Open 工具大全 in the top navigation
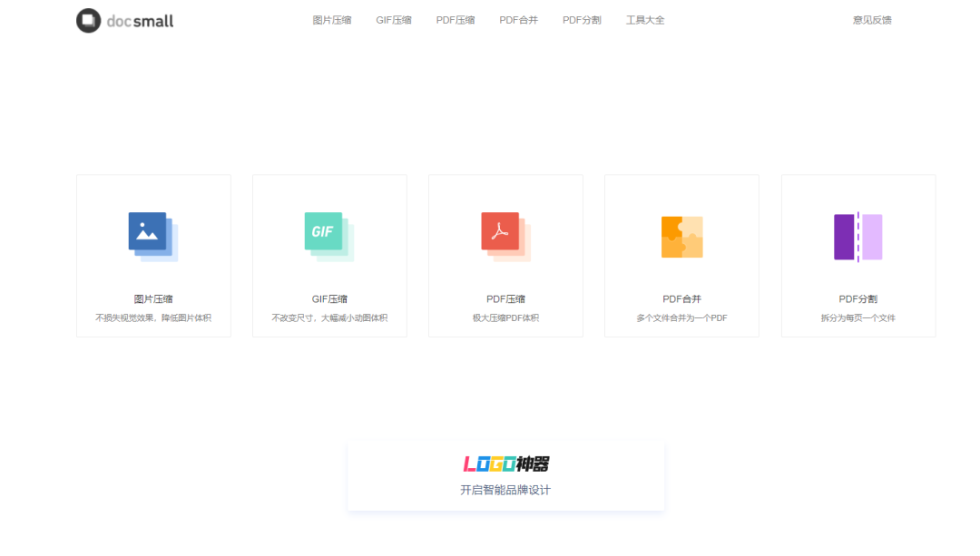Screen dimensions: 980x556 (645, 20)
